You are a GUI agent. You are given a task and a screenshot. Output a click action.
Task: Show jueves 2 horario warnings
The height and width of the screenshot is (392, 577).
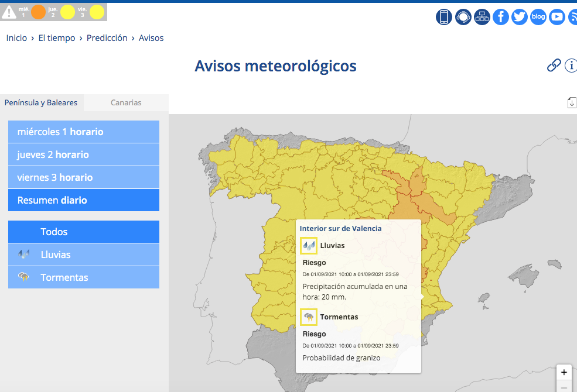click(x=84, y=154)
